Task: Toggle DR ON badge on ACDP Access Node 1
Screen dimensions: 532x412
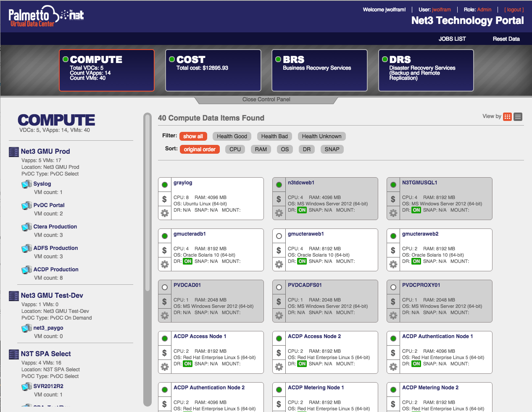Action: pos(188,364)
